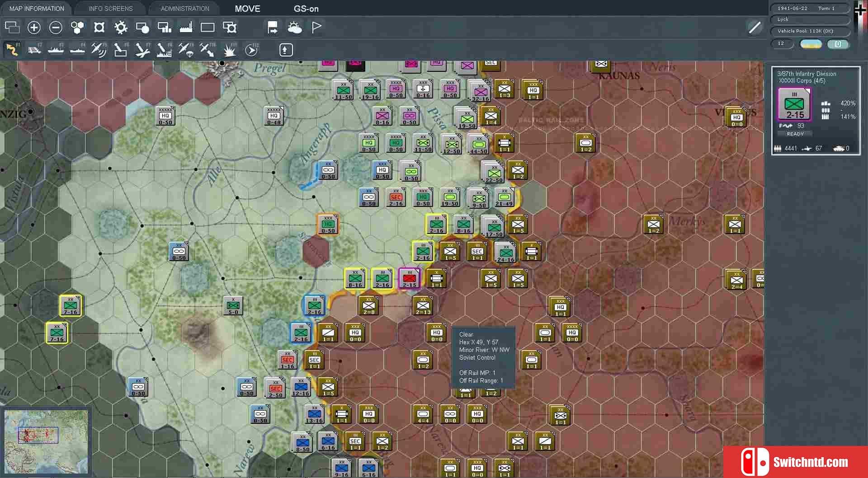
Task: Click the F12 arrow-circle mode icon
Action: [251, 50]
